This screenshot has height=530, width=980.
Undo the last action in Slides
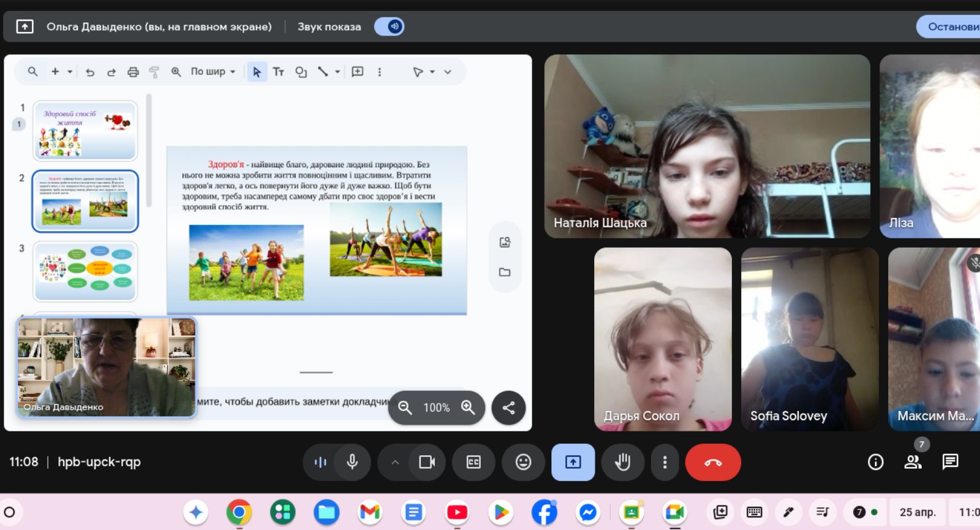coord(90,72)
